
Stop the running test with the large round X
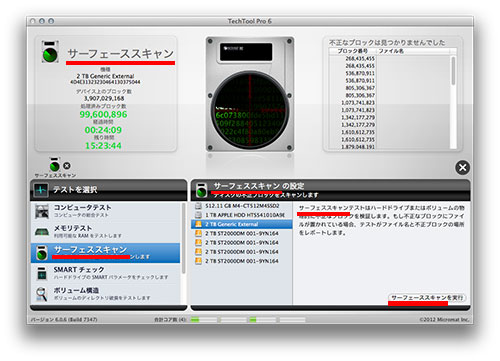click(463, 167)
